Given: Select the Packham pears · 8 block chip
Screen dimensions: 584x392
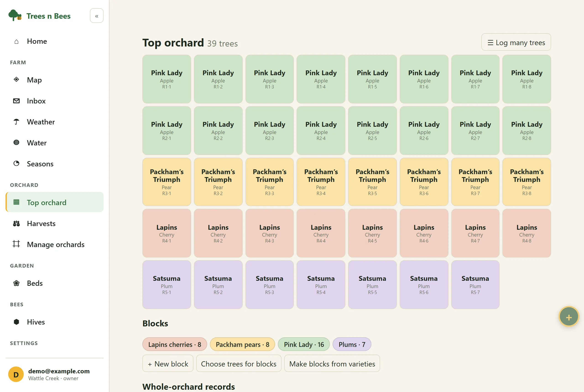Looking at the screenshot, I should (242, 344).
